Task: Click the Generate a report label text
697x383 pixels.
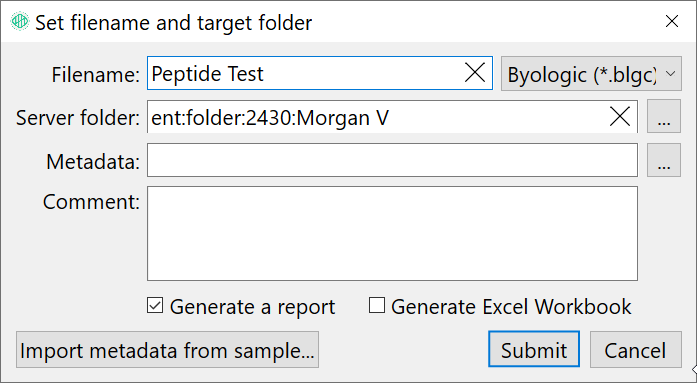Action: tap(252, 307)
